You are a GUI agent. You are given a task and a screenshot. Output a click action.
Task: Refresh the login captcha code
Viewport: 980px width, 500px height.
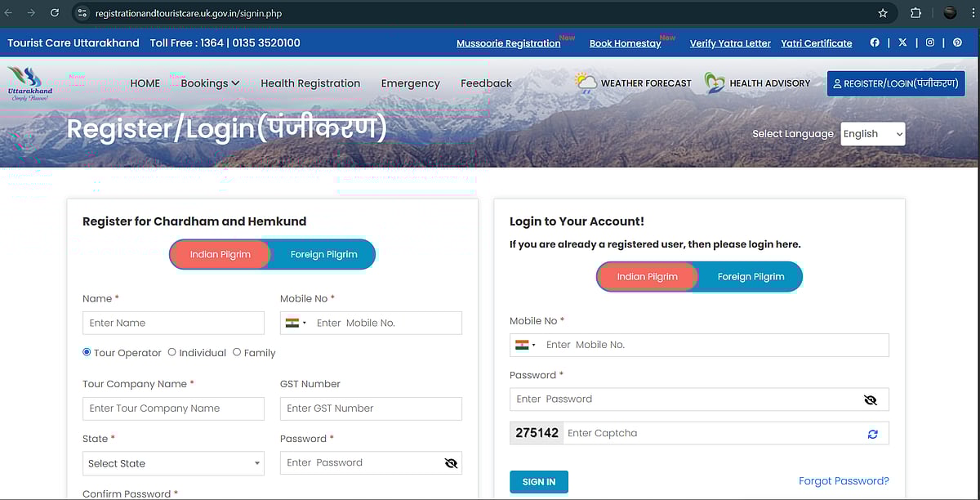[x=872, y=434]
